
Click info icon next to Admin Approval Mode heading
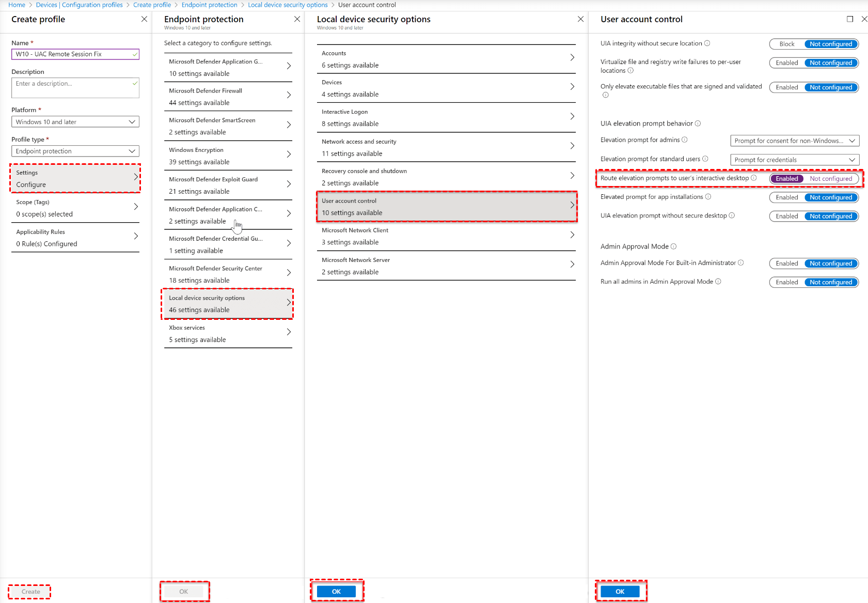pos(674,246)
